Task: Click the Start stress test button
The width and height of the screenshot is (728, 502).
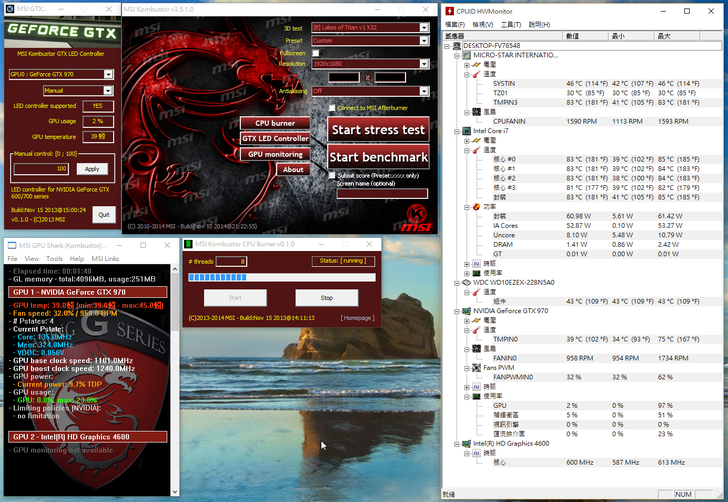Action: click(x=378, y=129)
